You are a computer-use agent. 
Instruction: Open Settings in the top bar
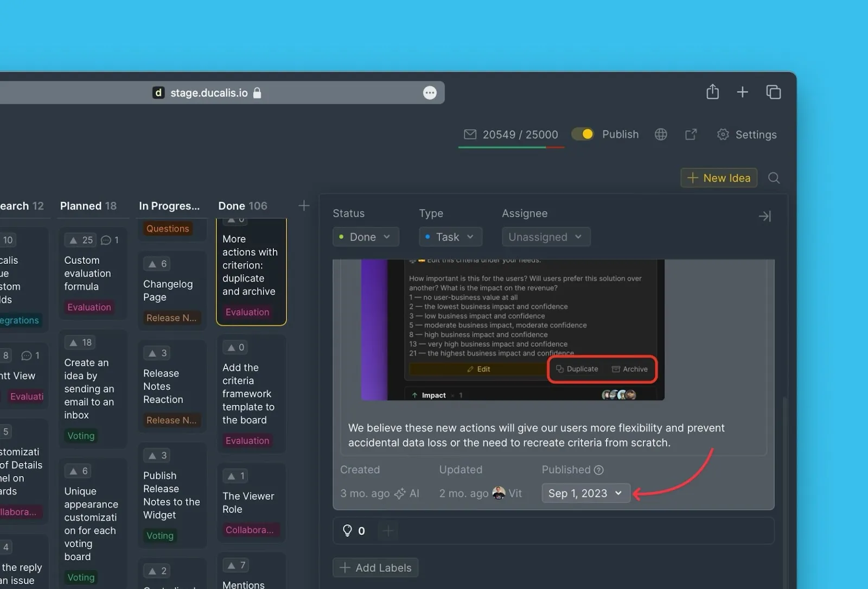[x=747, y=135]
